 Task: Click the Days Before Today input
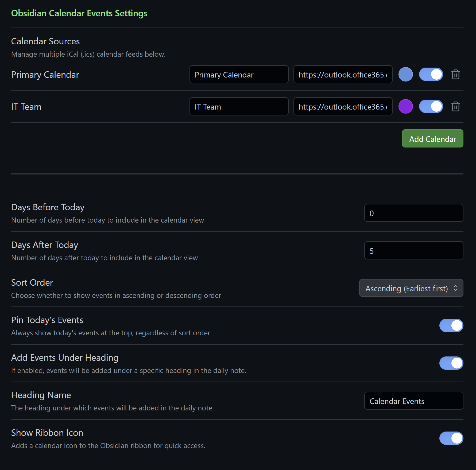point(413,213)
